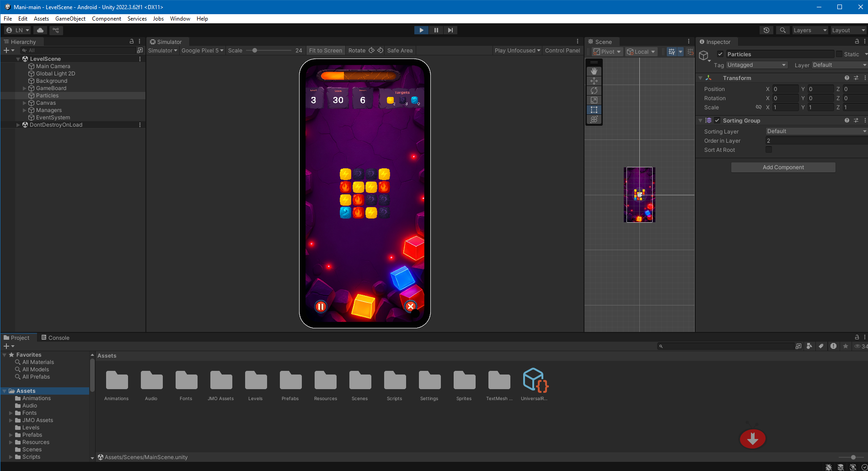Switch to the Console tab
868x471 pixels.
pos(55,337)
